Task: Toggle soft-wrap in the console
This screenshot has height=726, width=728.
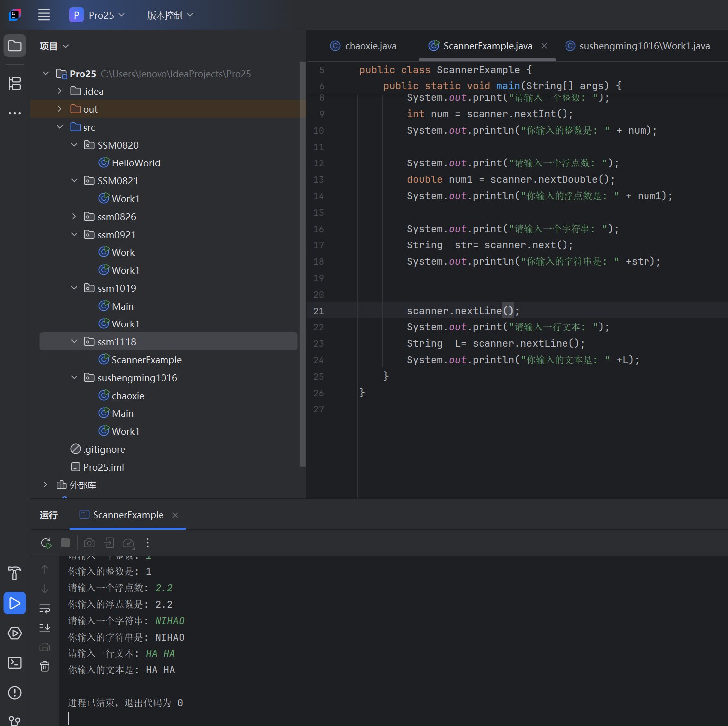Action: pos(45,608)
